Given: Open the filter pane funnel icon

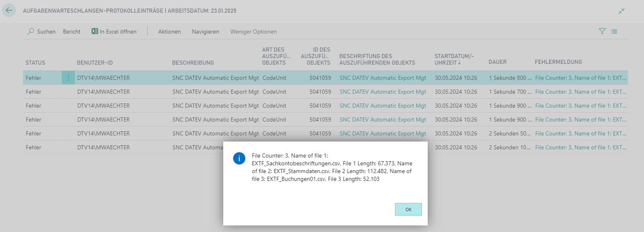Looking at the screenshot, I should coord(602,32).
